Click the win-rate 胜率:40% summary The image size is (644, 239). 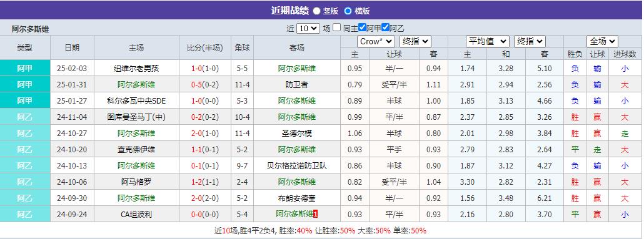coord(296,230)
